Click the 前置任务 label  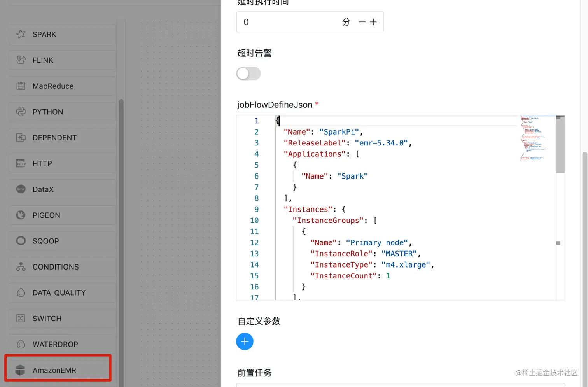pos(255,373)
